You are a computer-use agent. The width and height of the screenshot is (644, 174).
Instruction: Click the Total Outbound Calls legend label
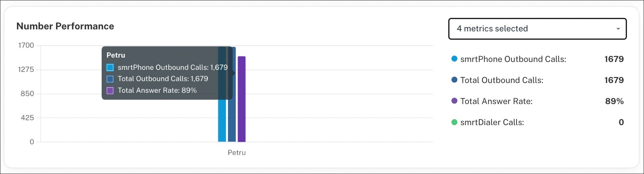tap(501, 80)
